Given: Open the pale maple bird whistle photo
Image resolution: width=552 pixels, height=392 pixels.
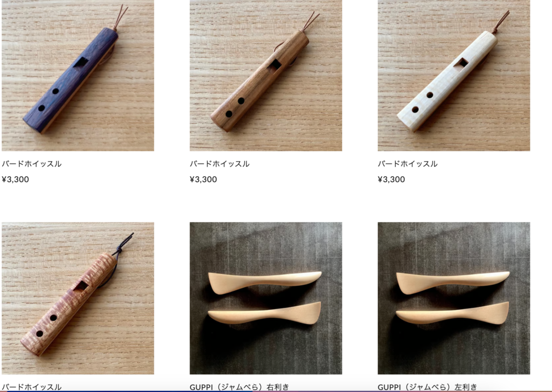Looking at the screenshot, I should [x=454, y=75].
